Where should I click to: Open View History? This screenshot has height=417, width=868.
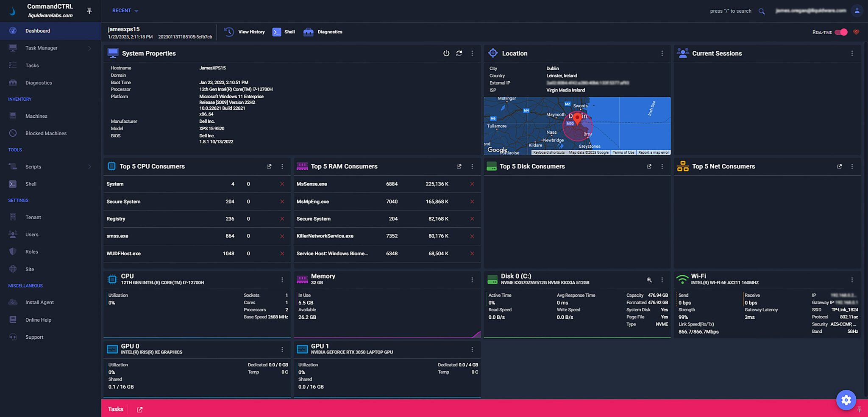[x=245, y=32]
